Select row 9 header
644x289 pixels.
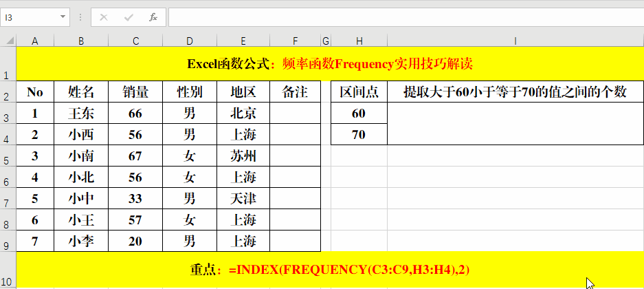(x=8, y=242)
